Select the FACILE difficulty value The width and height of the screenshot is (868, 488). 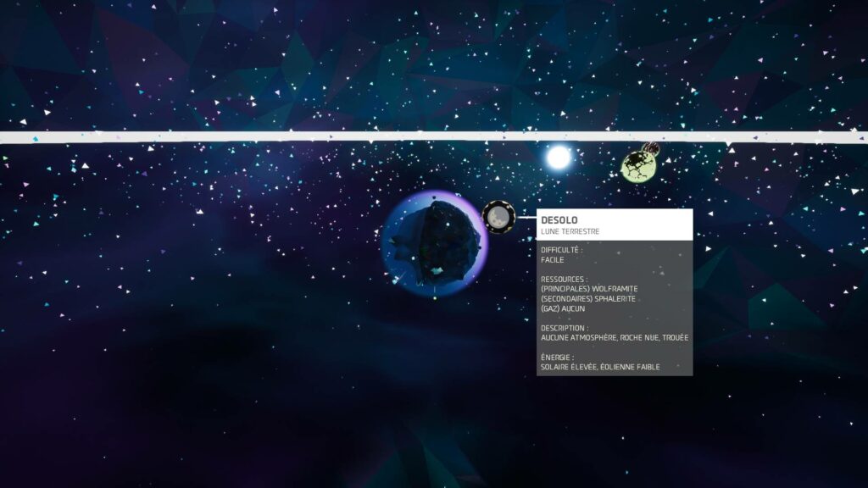pyautogui.click(x=553, y=260)
